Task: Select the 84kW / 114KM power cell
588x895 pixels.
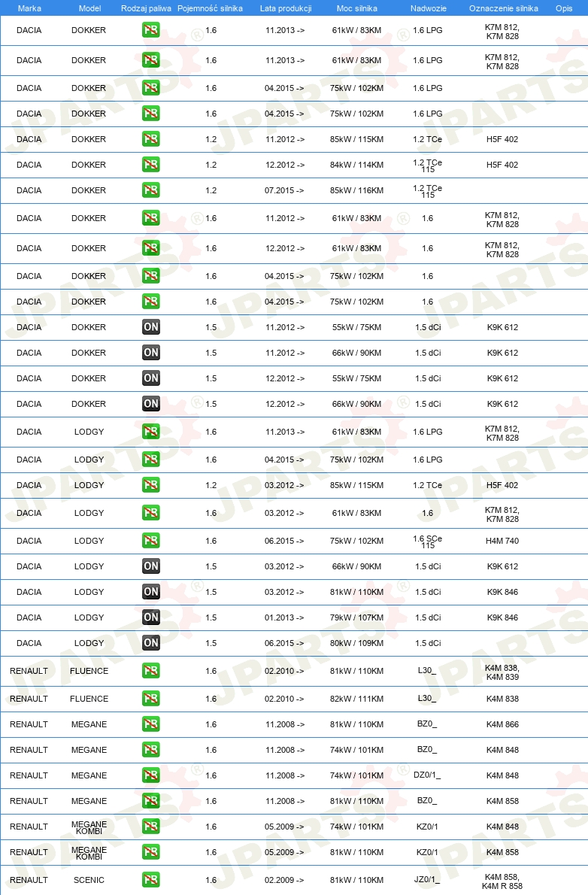Action: click(357, 165)
